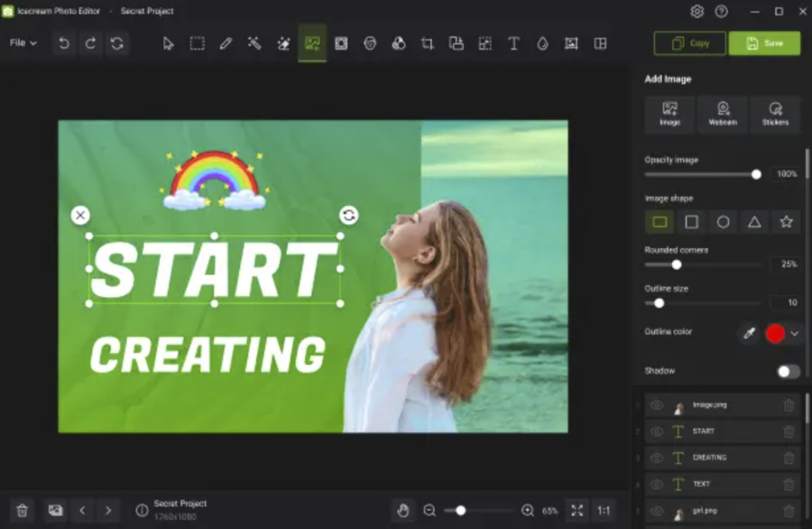
Task: Open the Stickers panel
Action: (x=775, y=115)
